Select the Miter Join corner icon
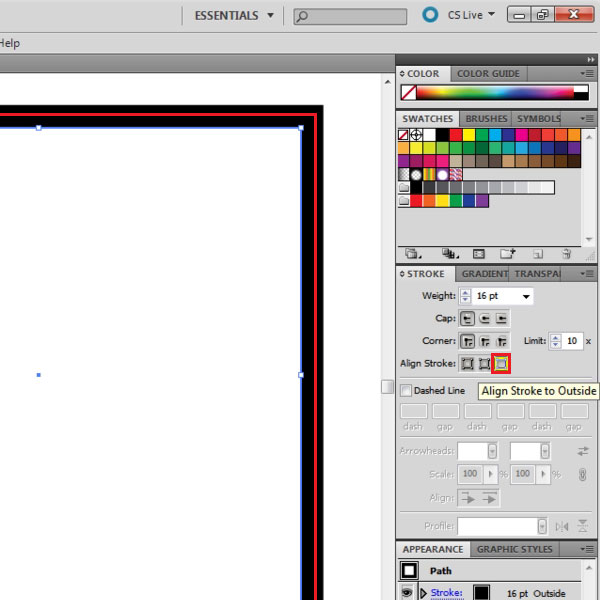 pyautogui.click(x=468, y=341)
